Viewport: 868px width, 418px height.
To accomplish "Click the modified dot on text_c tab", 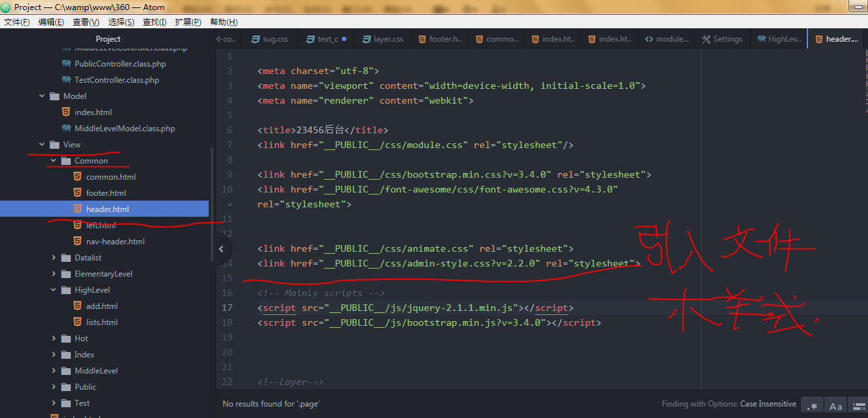I will (x=344, y=39).
